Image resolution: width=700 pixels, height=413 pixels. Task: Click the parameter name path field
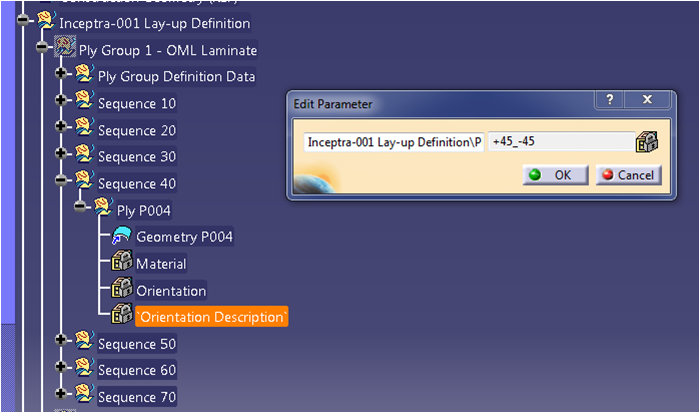393,142
